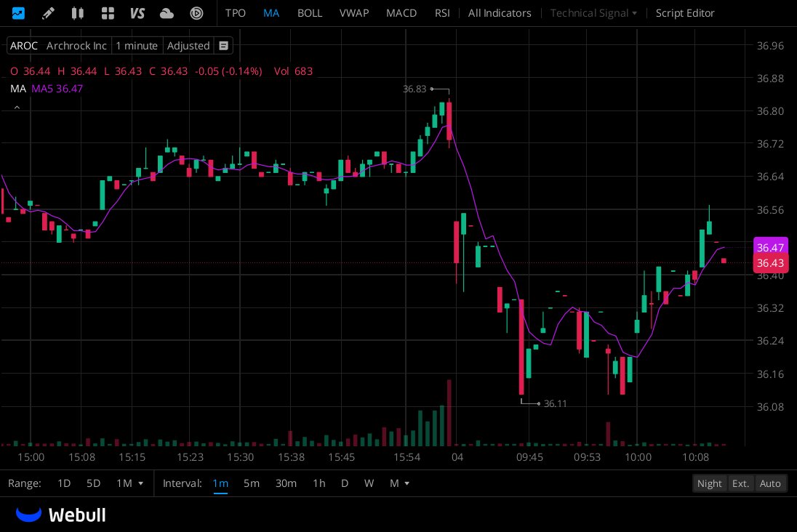Click the -0.05 (-0.14%) change readout
This screenshot has height=532, width=797.
coord(228,71)
